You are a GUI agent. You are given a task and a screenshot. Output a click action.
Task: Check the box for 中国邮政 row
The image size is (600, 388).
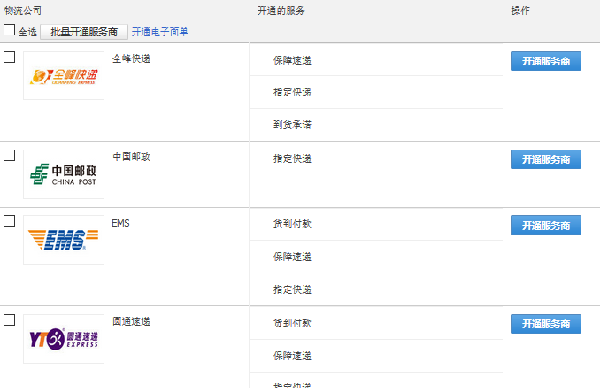9,155
